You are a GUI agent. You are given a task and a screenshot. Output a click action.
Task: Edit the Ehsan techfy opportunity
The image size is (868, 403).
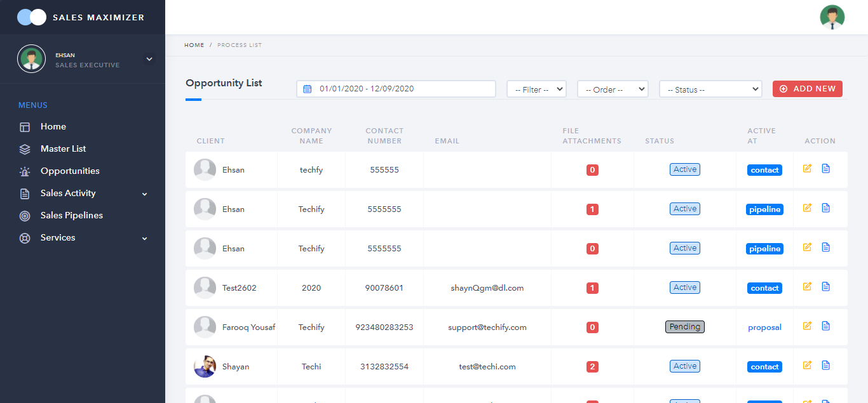click(807, 169)
